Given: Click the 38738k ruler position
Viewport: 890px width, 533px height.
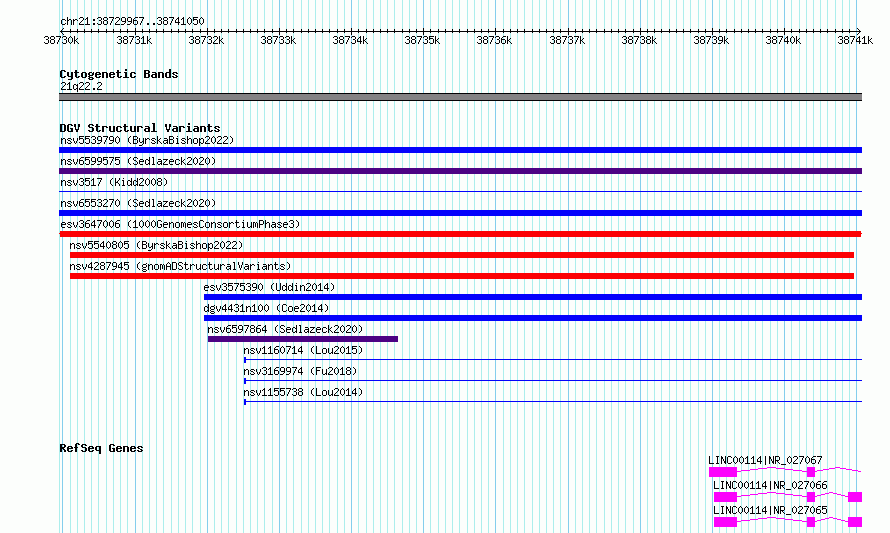Looking at the screenshot, I should click(639, 40).
